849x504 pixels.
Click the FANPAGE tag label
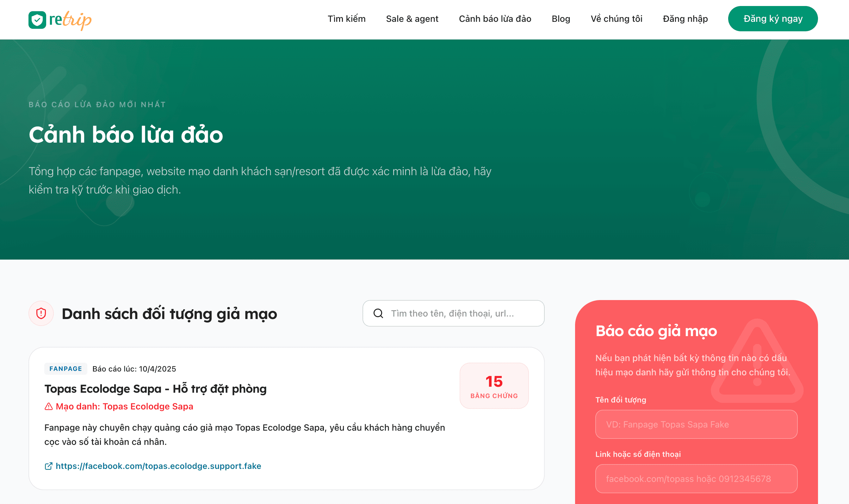pos(65,368)
